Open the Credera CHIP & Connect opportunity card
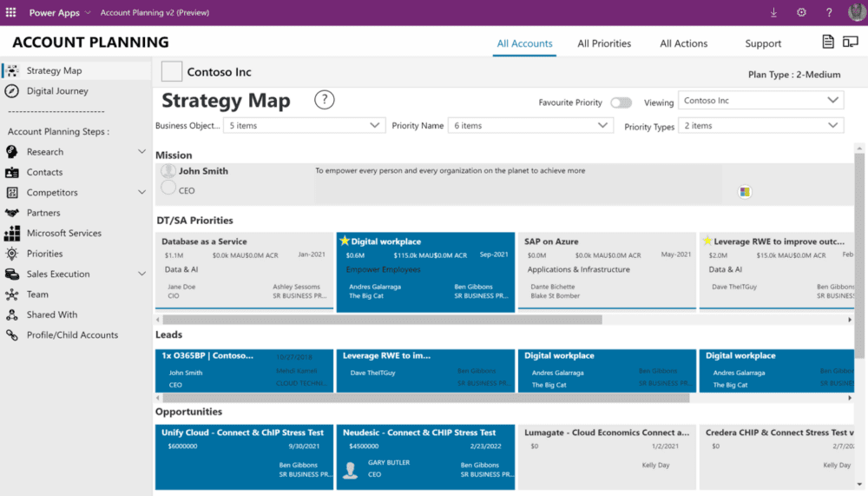 [777, 457]
